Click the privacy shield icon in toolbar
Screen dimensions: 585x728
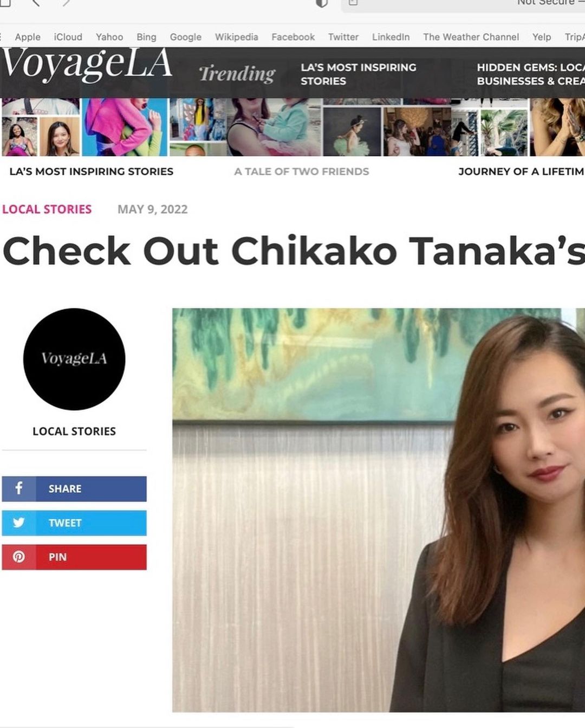point(322,3)
